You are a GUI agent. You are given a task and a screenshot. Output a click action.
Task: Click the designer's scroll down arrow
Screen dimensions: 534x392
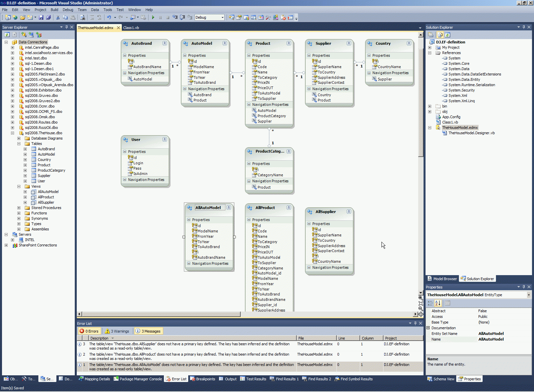(421, 292)
